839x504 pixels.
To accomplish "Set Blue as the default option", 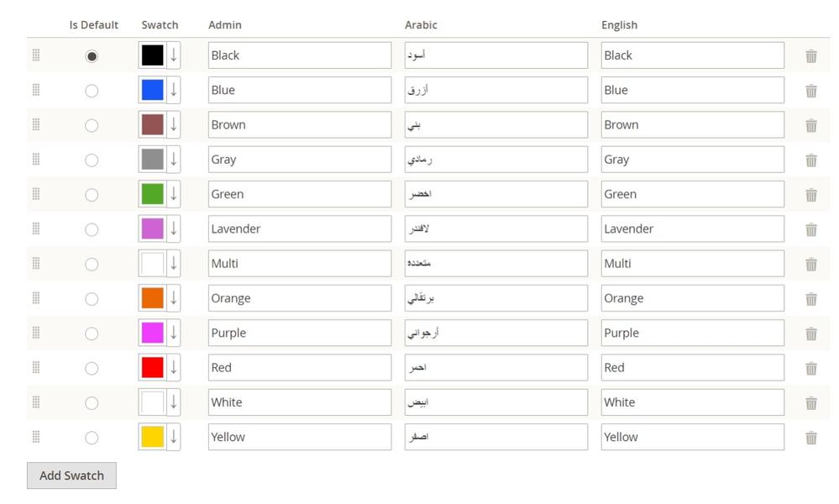I will (92, 91).
